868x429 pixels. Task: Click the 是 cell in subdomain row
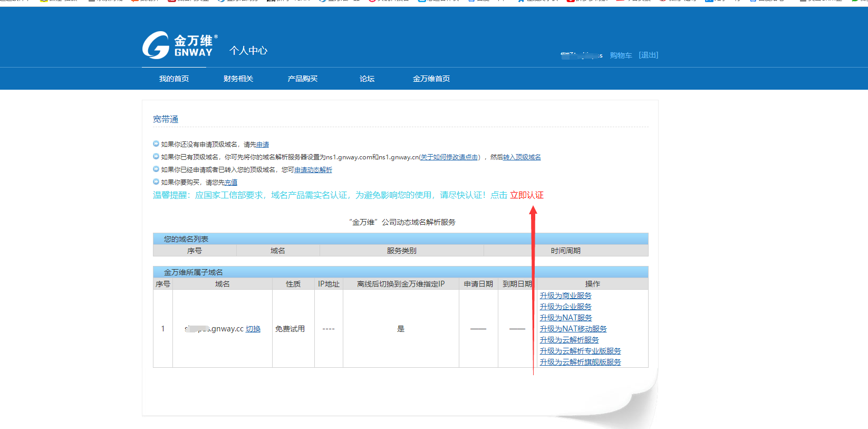coord(401,329)
